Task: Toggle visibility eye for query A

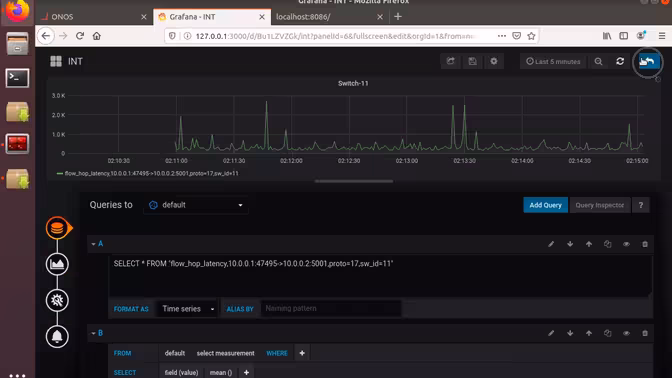Action: point(627,244)
